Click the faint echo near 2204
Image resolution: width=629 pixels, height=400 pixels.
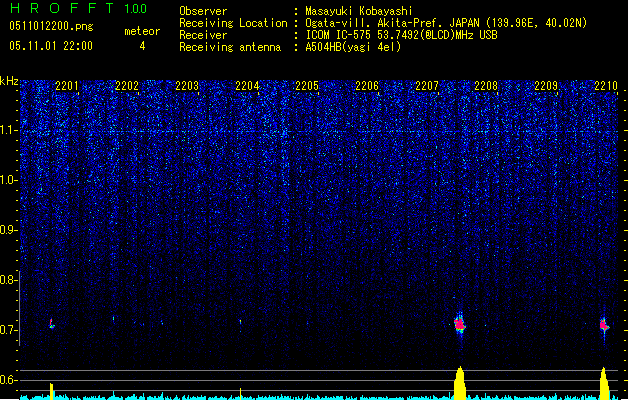tap(240, 322)
